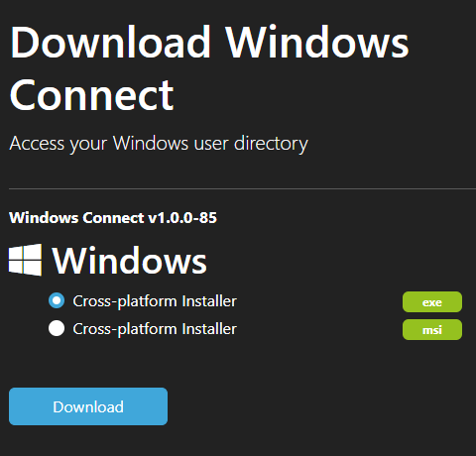This screenshot has width=476, height=456.
Task: Start the download with the blue Download button
Action: click(88, 406)
